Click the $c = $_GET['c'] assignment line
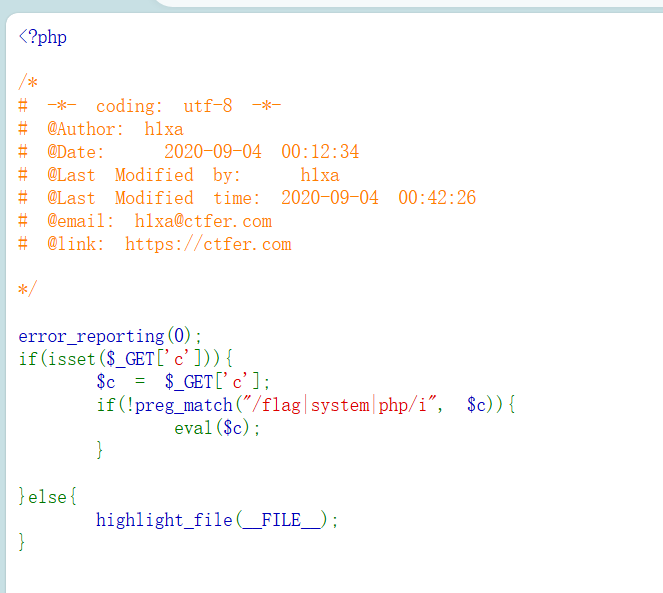The image size is (663, 593). (x=183, y=382)
